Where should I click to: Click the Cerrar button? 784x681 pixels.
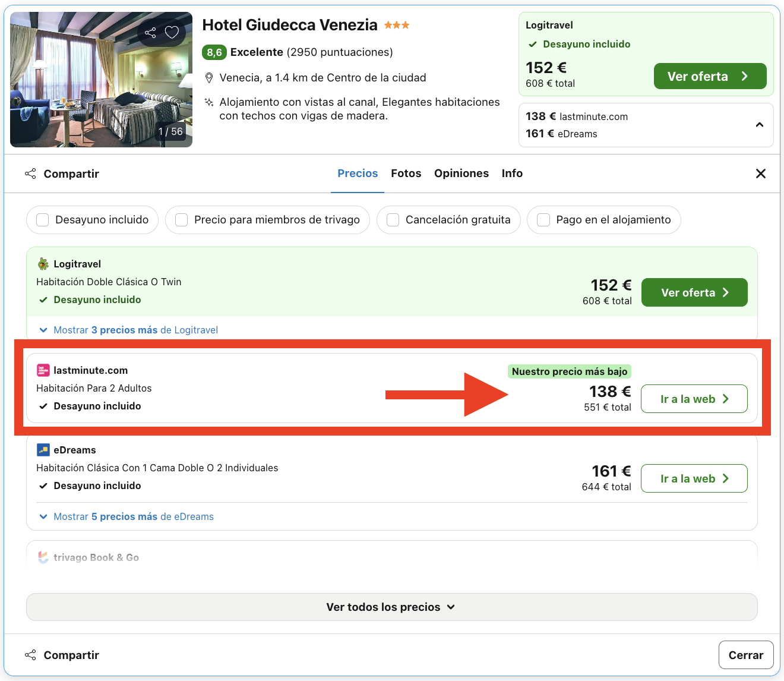(746, 655)
